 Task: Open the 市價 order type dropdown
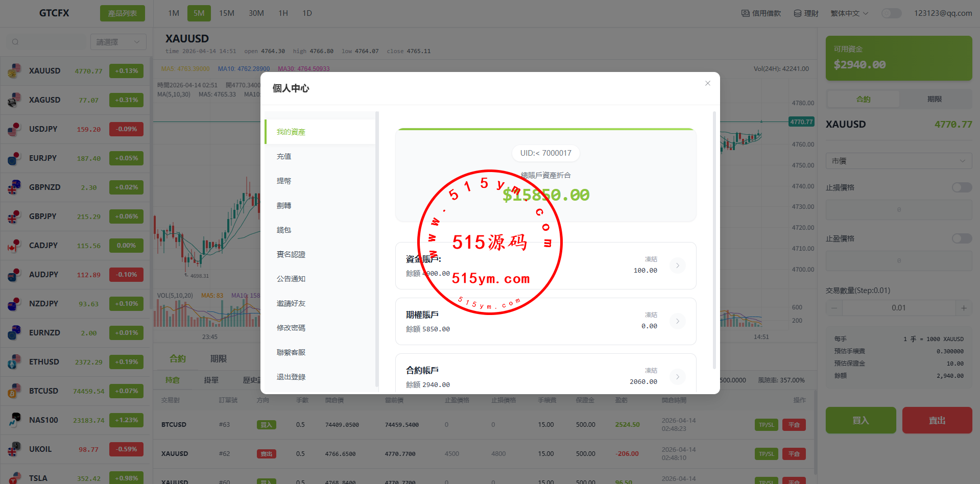(x=898, y=161)
